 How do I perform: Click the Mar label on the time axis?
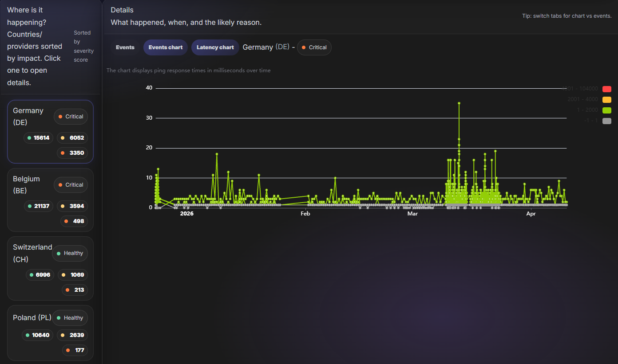[x=412, y=214]
